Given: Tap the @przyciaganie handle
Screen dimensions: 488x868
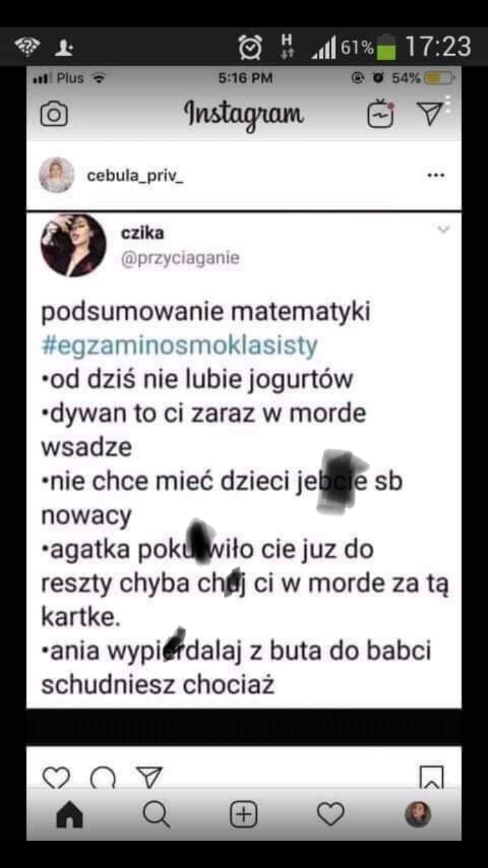Looking at the screenshot, I should coord(180,258).
